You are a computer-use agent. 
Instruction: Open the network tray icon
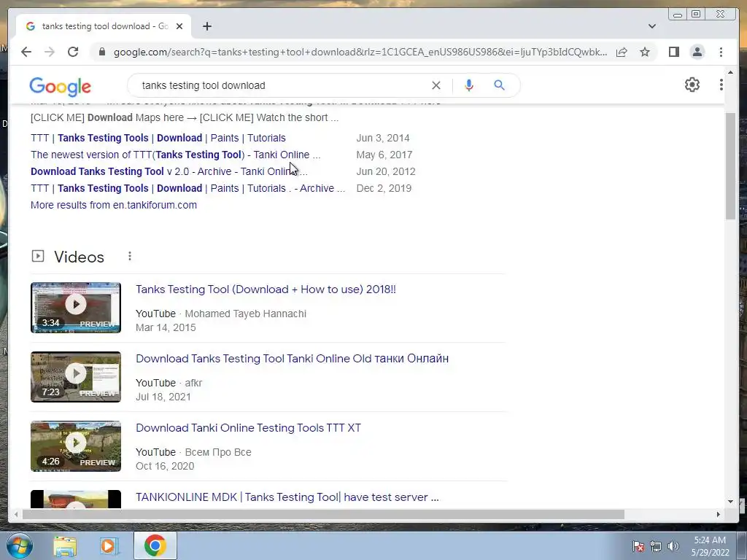coord(656,546)
